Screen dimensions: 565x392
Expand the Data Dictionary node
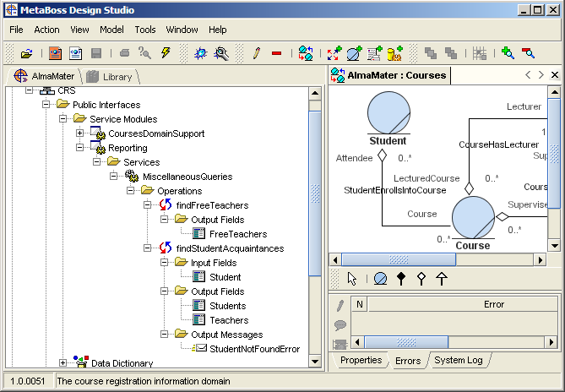coord(62,362)
